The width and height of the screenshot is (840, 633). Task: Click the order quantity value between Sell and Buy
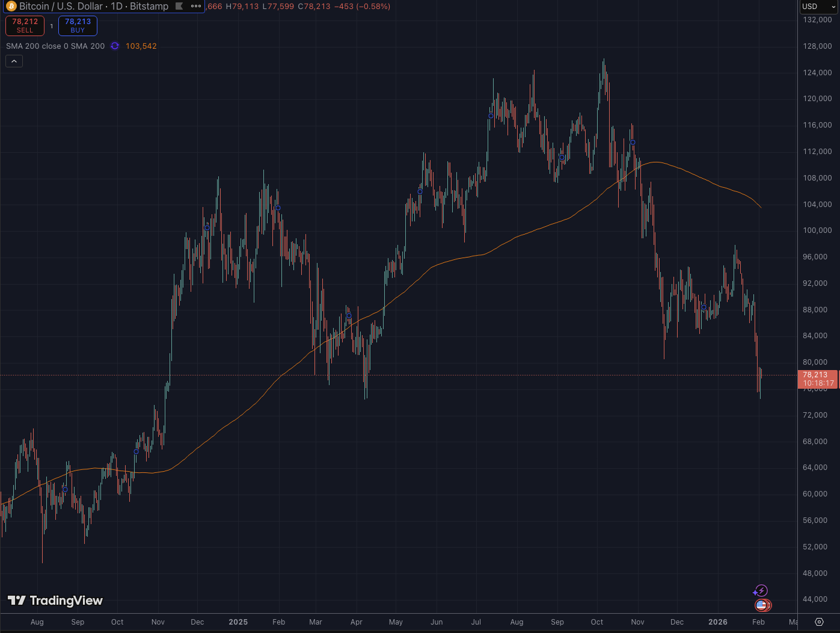point(52,26)
